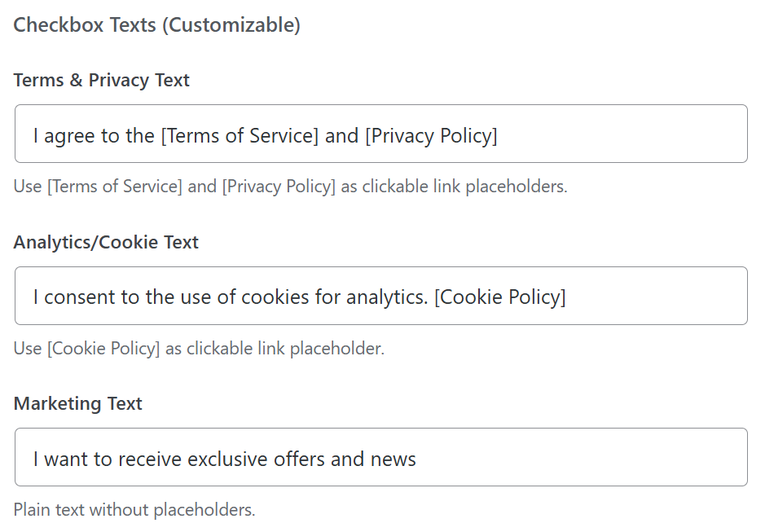Click "[Cookie Policy]" inside the analytics input

(x=499, y=297)
